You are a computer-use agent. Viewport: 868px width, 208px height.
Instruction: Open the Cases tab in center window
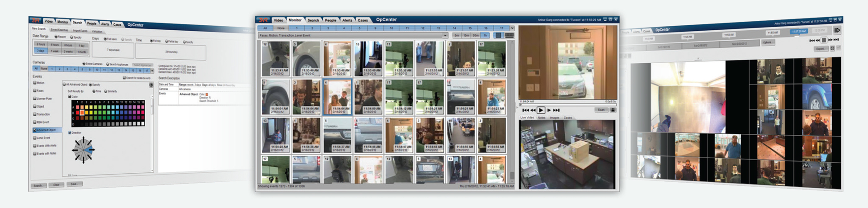point(363,20)
